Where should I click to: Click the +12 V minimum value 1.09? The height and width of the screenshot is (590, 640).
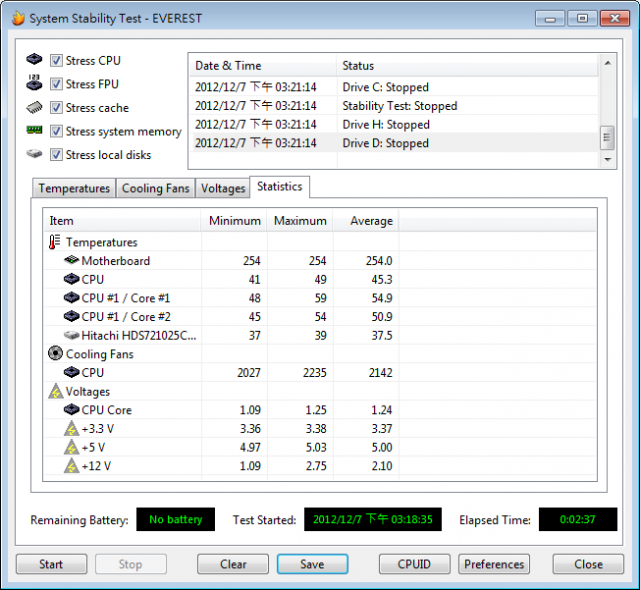coord(250,466)
